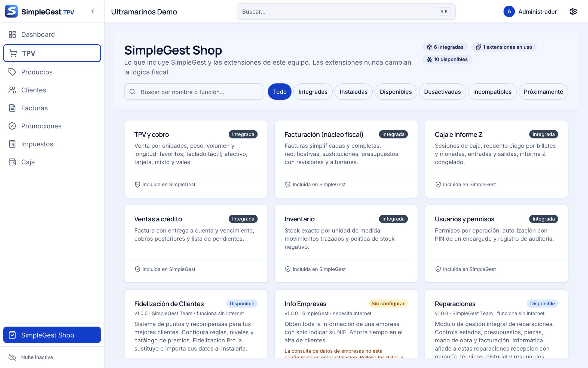The image size is (588, 368).
Task: Open the TPV y cobro card title
Action: (152, 134)
